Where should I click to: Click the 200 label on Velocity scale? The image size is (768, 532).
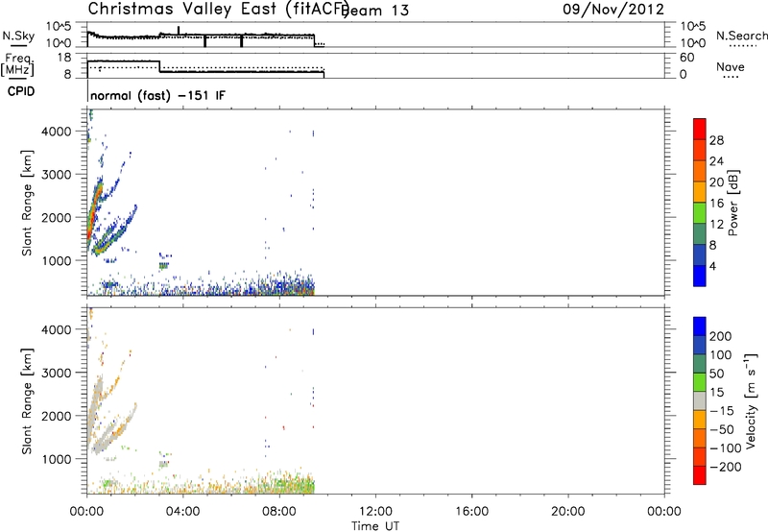(x=721, y=336)
